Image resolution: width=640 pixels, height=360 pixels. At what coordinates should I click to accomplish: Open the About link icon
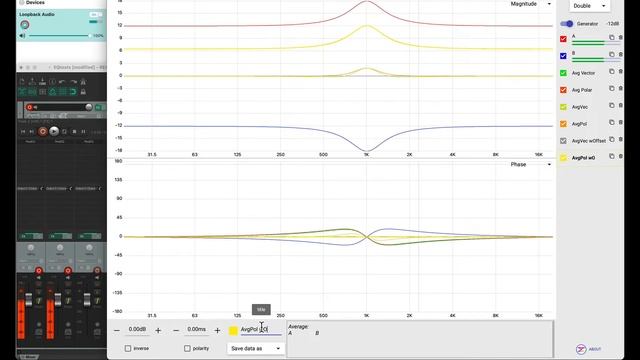click(581, 349)
